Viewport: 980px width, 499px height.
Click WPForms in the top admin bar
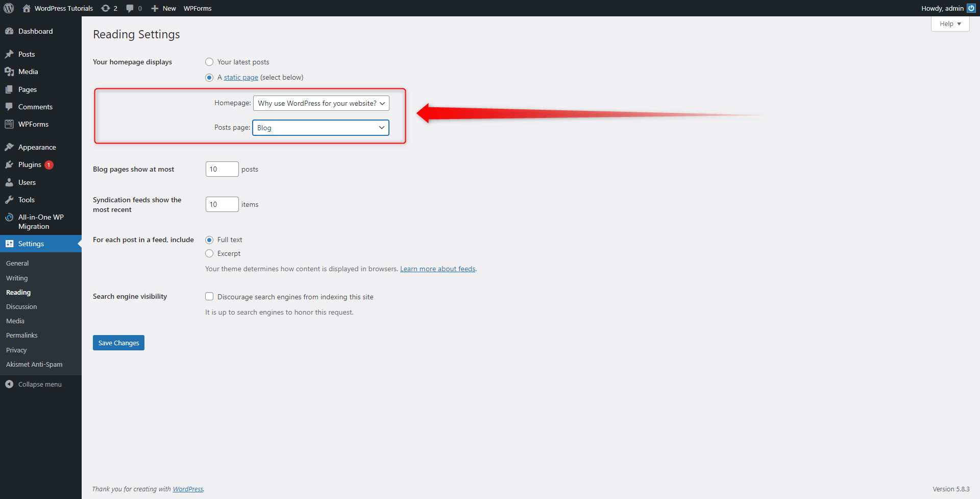(x=198, y=8)
